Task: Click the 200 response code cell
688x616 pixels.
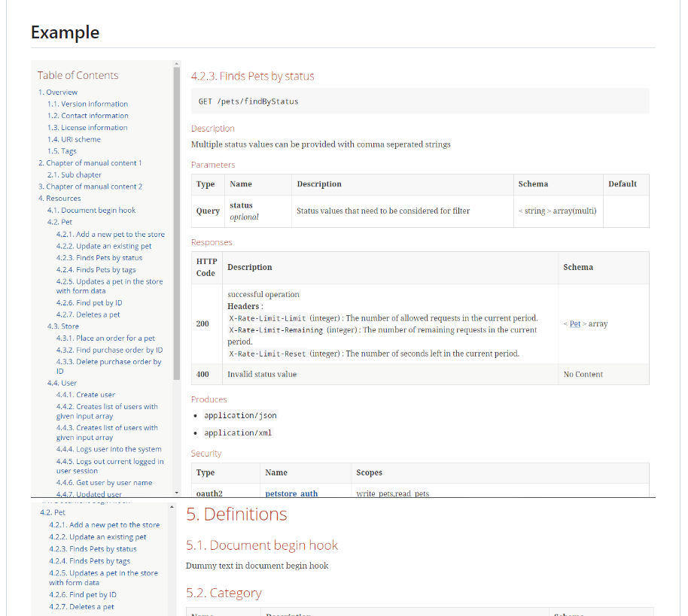Action: pos(207,323)
